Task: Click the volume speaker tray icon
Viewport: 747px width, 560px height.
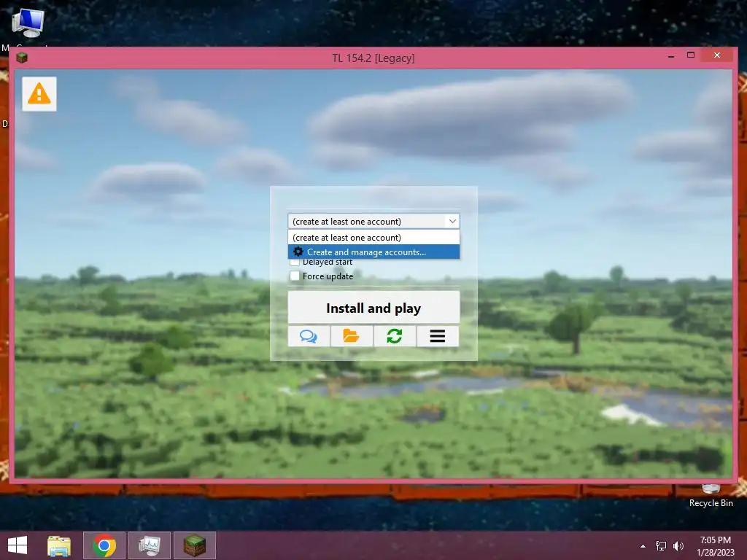Action: (678, 546)
